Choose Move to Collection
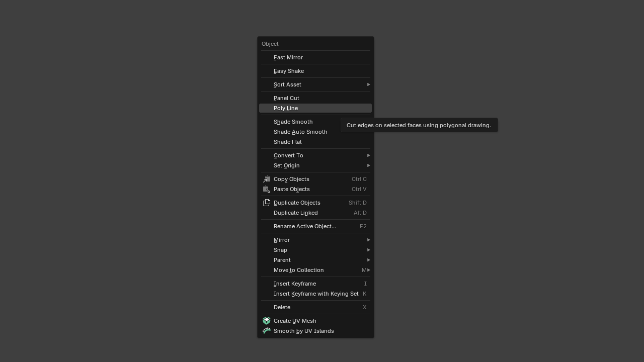 pyautogui.click(x=298, y=270)
